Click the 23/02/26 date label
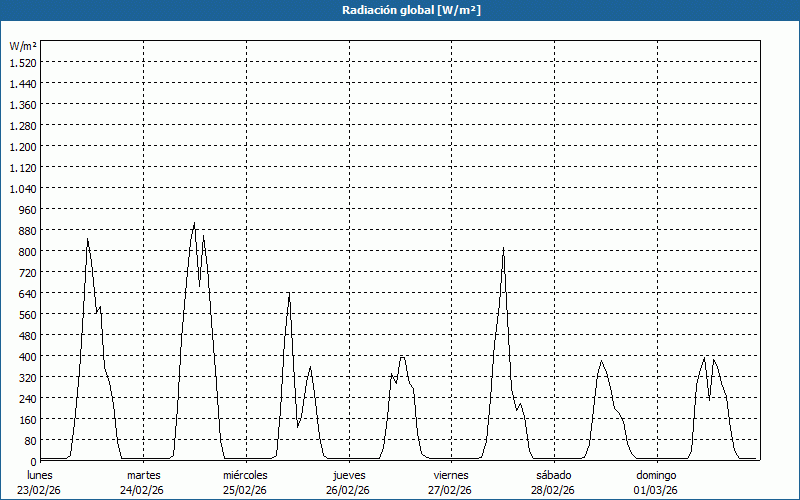Image resolution: width=800 pixels, height=500 pixels. (x=39, y=491)
